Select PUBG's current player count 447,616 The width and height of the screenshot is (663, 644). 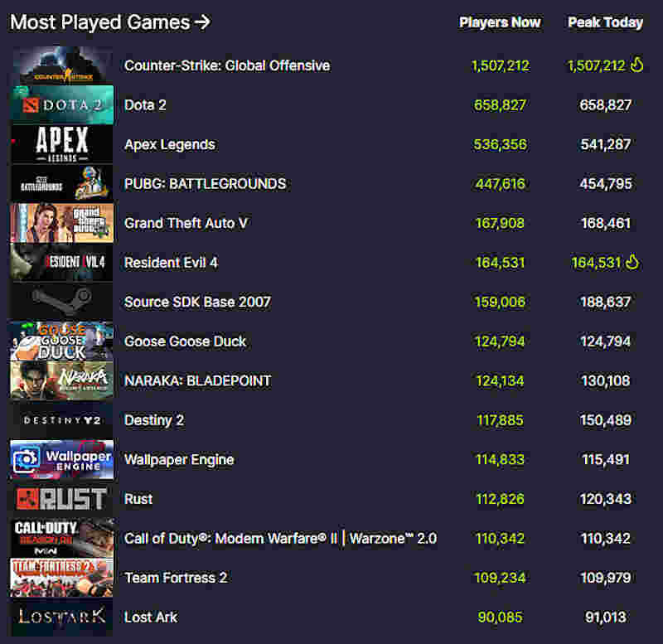tap(500, 183)
